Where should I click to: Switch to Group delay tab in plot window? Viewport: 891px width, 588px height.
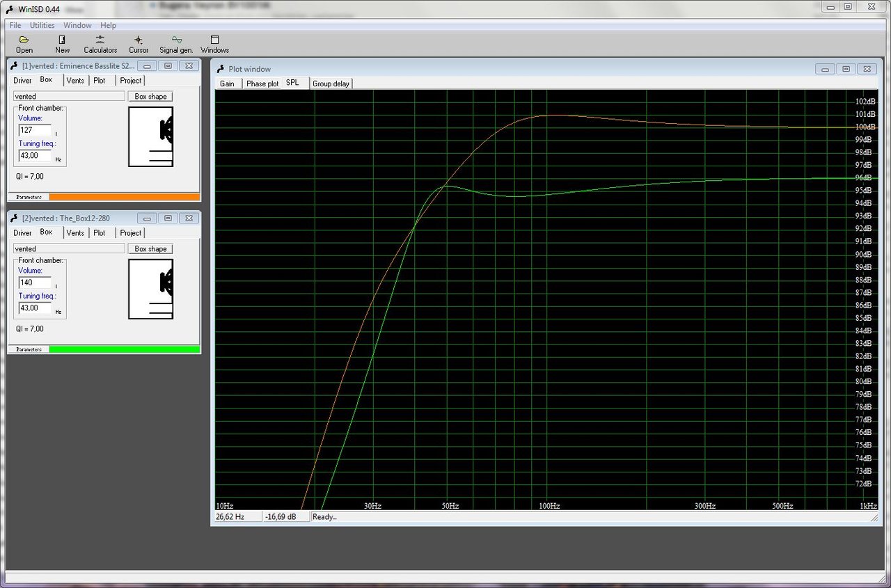[x=331, y=84]
